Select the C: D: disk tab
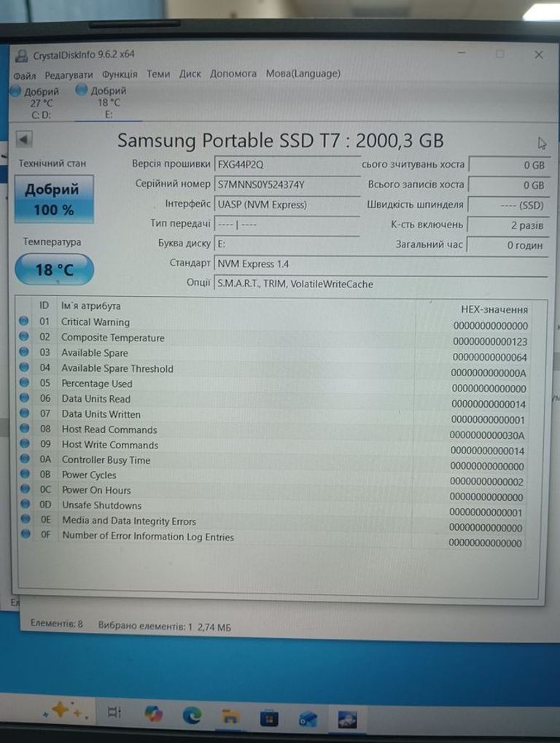 point(41,104)
